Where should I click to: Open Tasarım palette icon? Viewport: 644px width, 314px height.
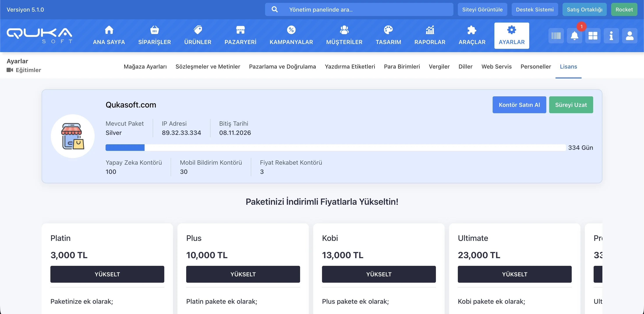(x=388, y=30)
